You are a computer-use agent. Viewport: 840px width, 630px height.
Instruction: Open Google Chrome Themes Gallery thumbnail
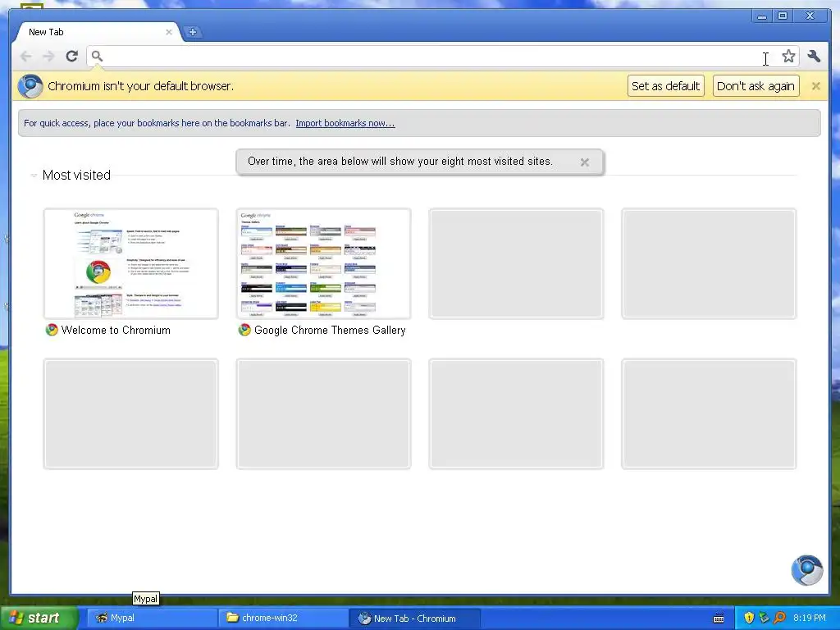click(x=323, y=263)
